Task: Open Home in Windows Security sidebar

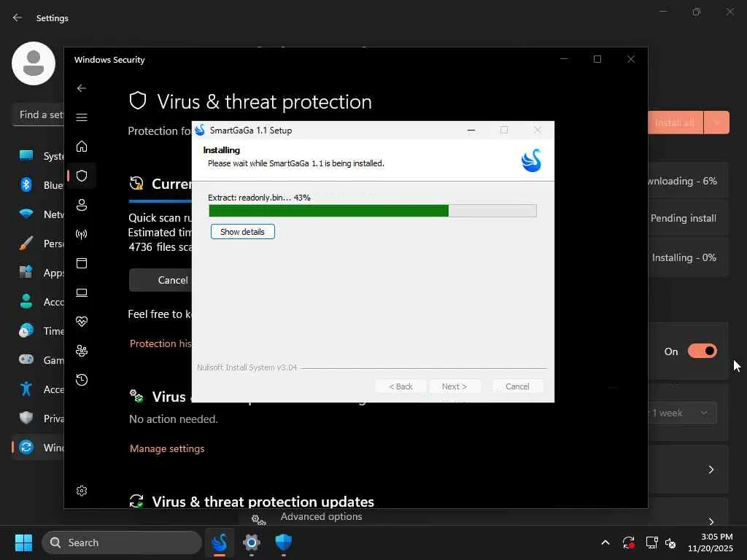Action: pos(82,146)
